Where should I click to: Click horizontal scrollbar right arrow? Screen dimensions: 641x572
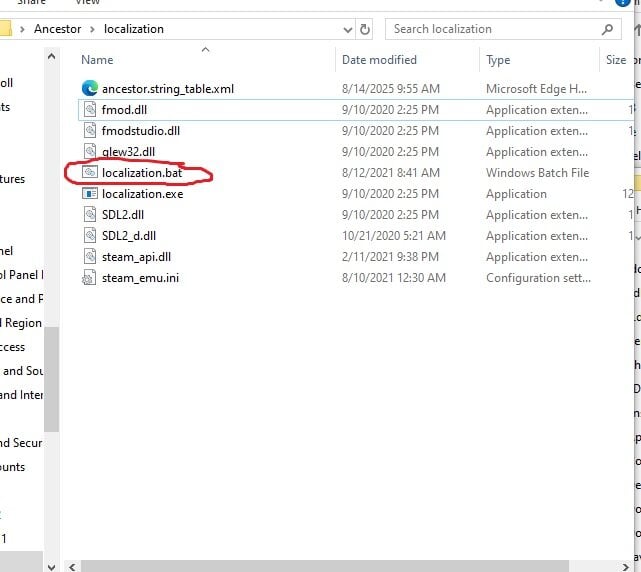pos(625,567)
